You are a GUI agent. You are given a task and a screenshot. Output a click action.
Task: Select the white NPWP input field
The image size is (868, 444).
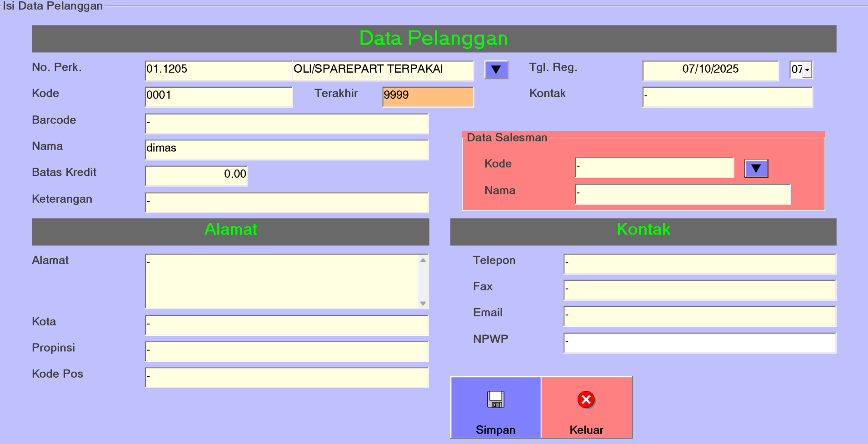[699, 343]
